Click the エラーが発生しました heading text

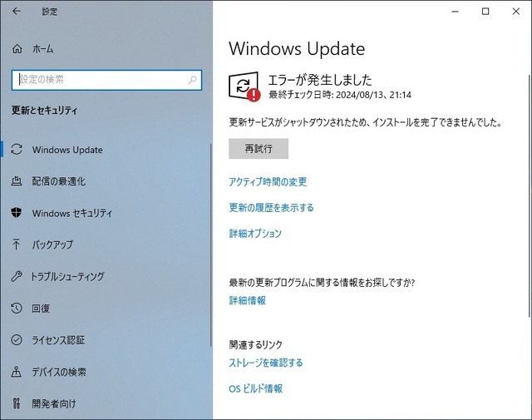tap(320, 80)
